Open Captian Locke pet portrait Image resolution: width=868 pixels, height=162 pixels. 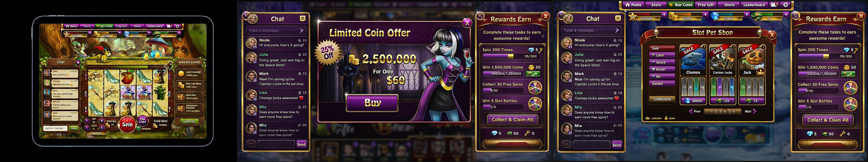point(722,58)
